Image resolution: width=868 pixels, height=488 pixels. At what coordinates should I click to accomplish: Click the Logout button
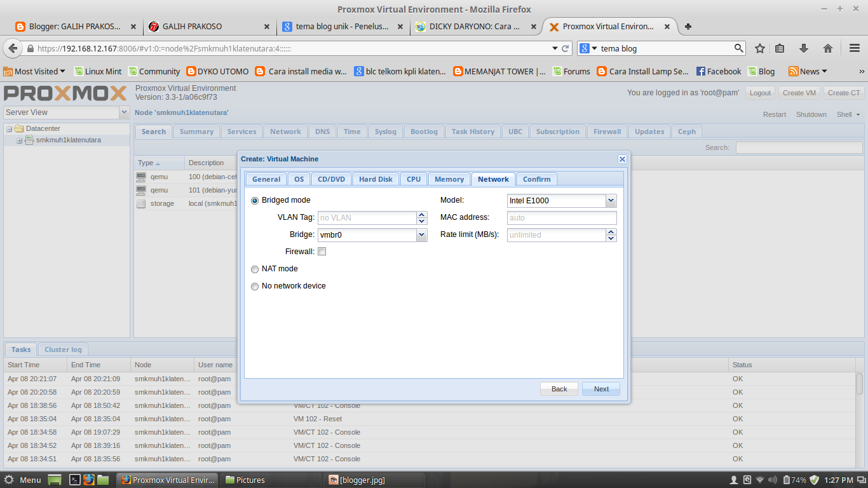(760, 93)
